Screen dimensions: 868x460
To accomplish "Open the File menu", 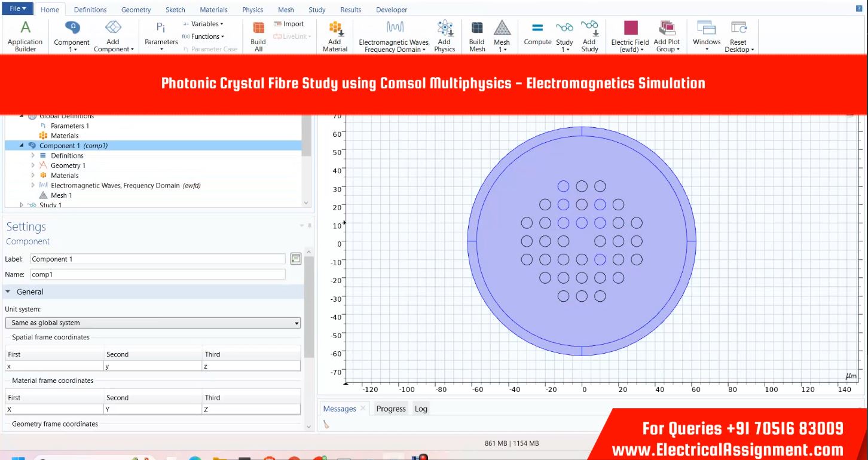I will (x=17, y=9).
